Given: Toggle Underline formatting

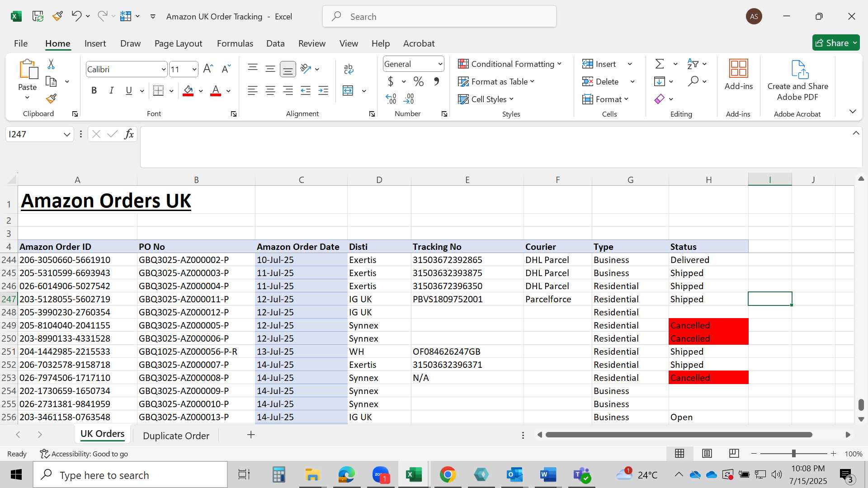Looking at the screenshot, I should point(129,91).
